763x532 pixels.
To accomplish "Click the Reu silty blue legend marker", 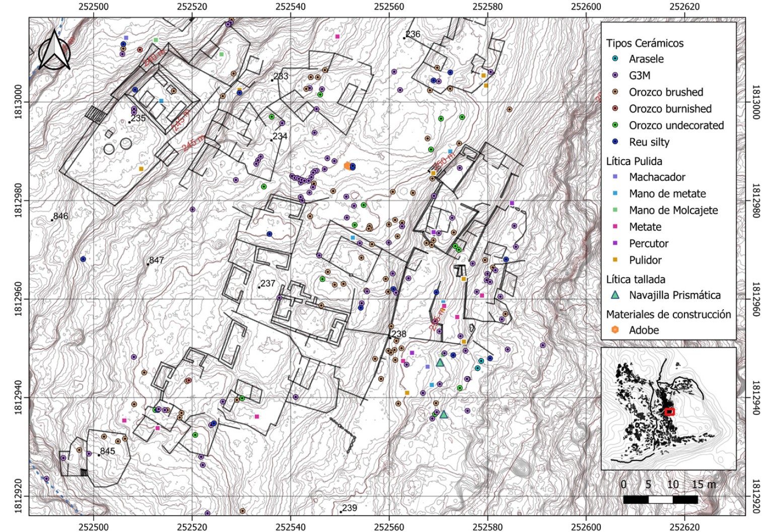I will click(x=615, y=142).
